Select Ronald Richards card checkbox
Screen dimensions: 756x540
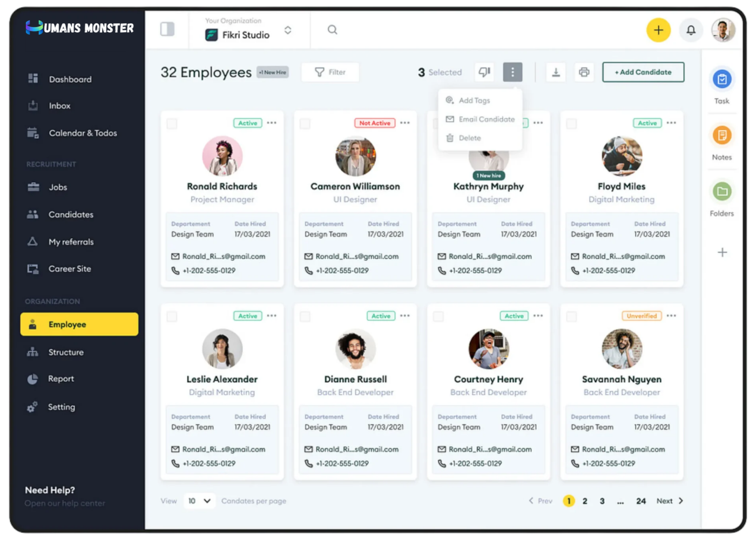[172, 124]
